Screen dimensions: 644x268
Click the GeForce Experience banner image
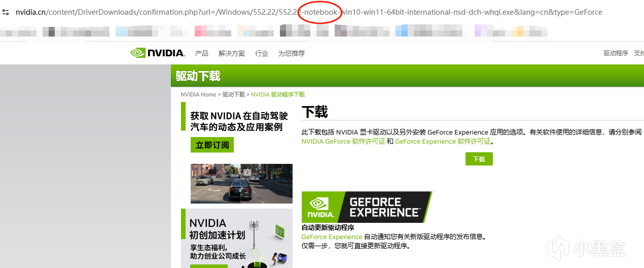(x=367, y=207)
